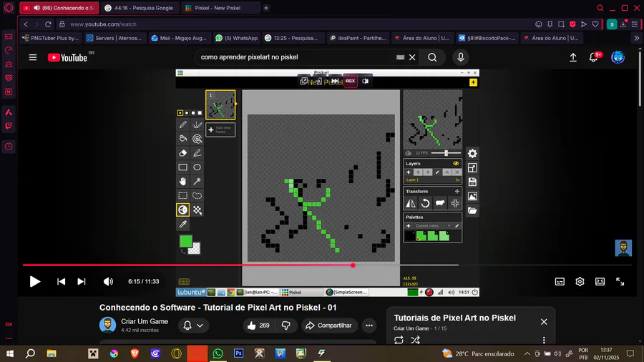Close the Tutoriais de Pixel Art playlist panel

coord(544,322)
